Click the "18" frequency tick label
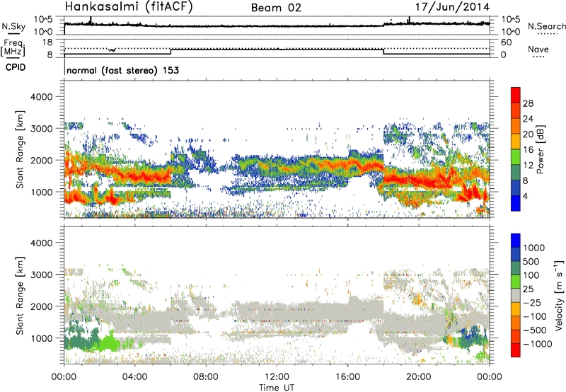 (x=47, y=42)
